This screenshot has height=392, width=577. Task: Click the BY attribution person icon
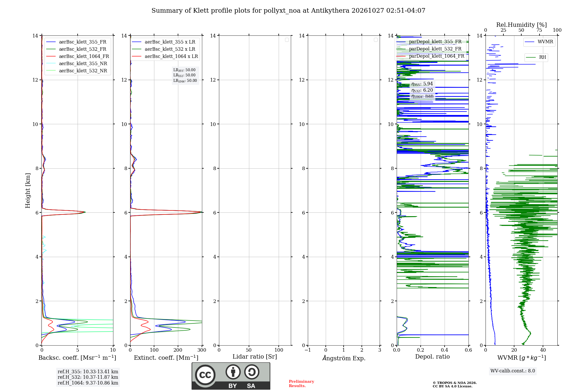pyautogui.click(x=233, y=372)
